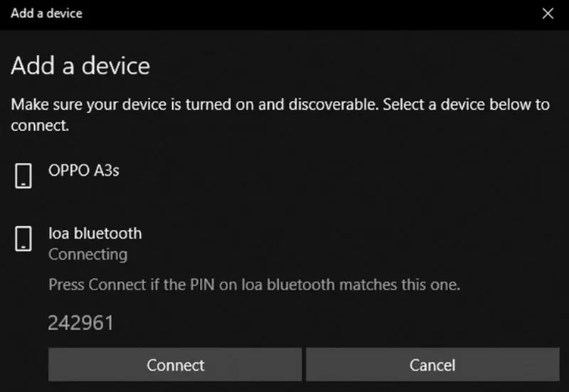The image size is (569, 392).
Task: Click the PIN code 242961
Action: click(x=80, y=323)
